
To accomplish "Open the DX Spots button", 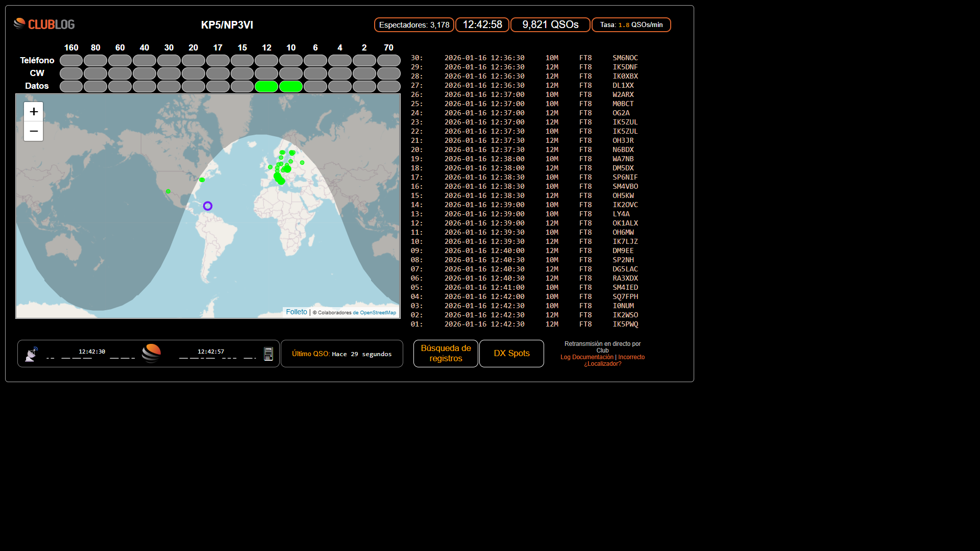I will pos(511,353).
